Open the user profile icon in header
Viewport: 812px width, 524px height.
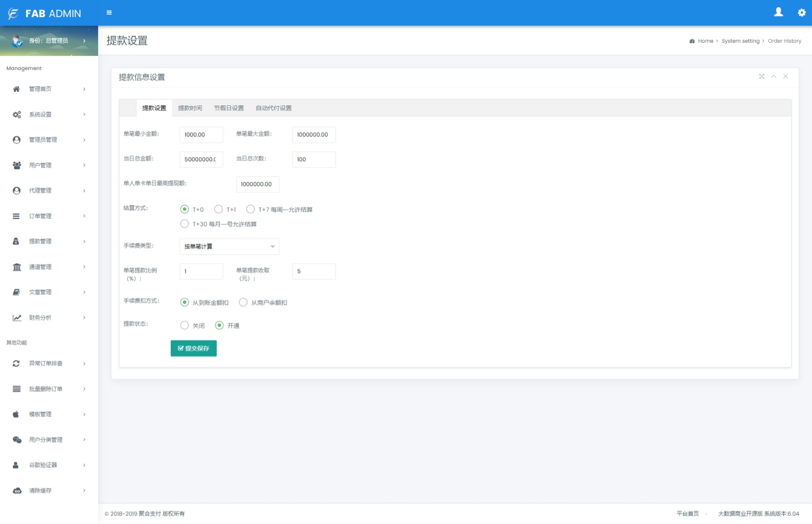tap(778, 12)
